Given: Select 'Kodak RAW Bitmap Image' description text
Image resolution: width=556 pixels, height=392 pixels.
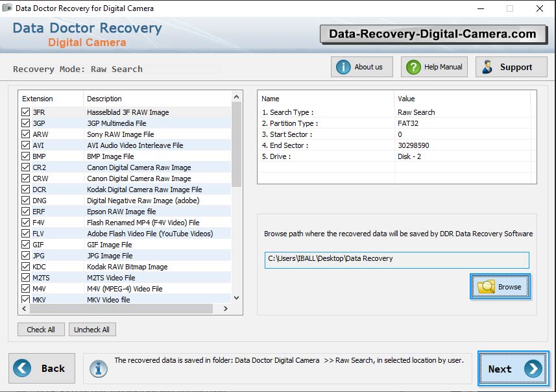Looking at the screenshot, I should tap(127, 267).
